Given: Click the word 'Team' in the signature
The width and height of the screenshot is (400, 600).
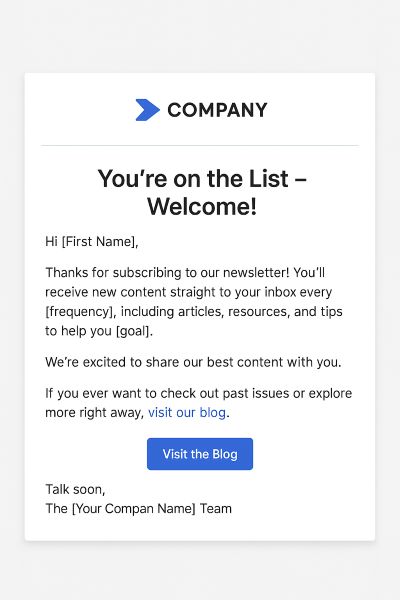Looking at the screenshot, I should 216,509.
